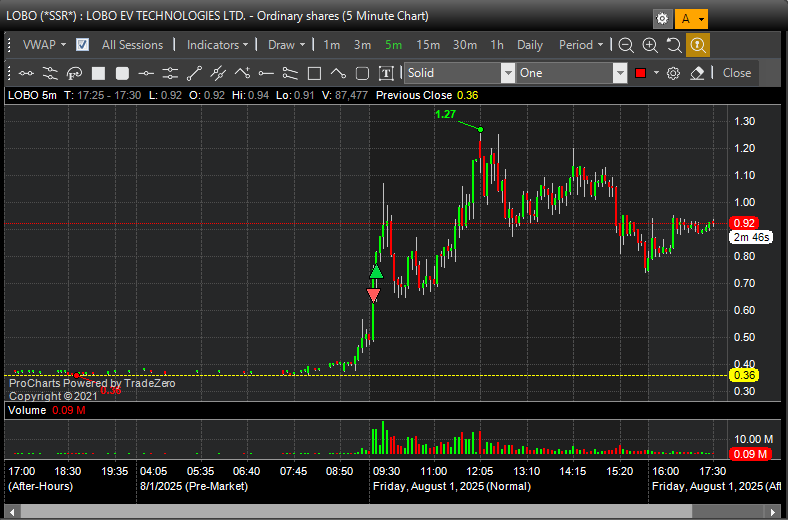This screenshot has width=788, height=520.
Task: Select the parallel lines tool
Action: click(x=50, y=73)
